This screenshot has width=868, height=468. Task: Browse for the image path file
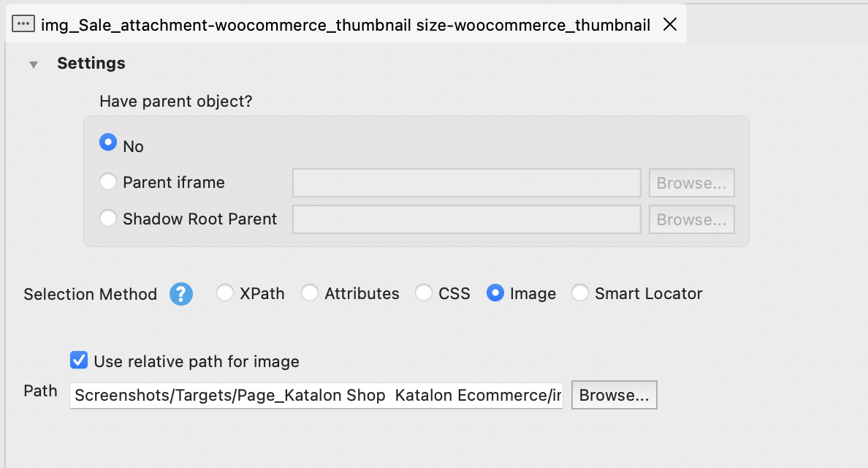pos(614,396)
